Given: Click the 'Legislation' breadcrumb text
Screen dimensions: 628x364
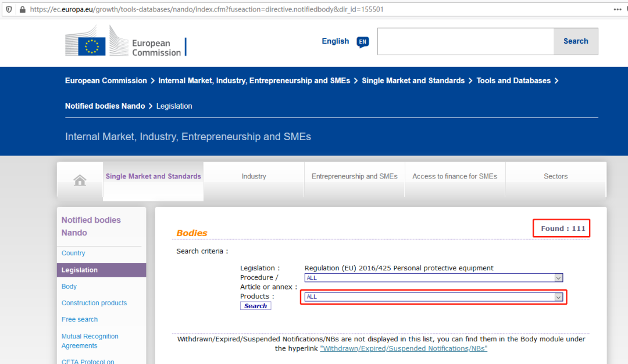Looking at the screenshot, I should [x=174, y=106].
